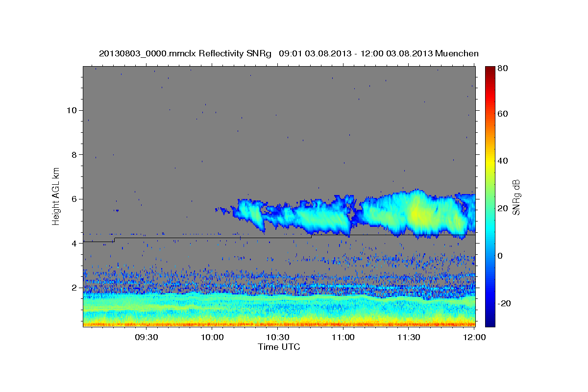
Task: Click the red ground-level reflectivity band
Action: coord(279,324)
